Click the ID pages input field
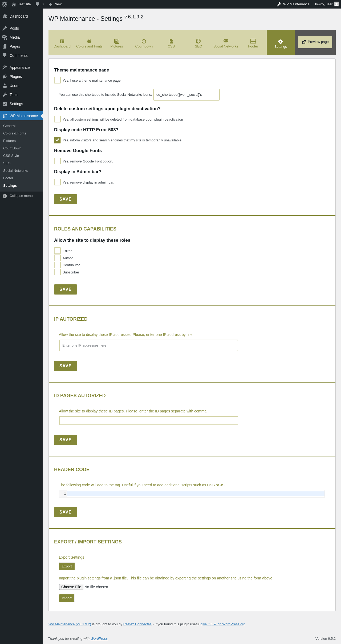 [x=149, y=421]
